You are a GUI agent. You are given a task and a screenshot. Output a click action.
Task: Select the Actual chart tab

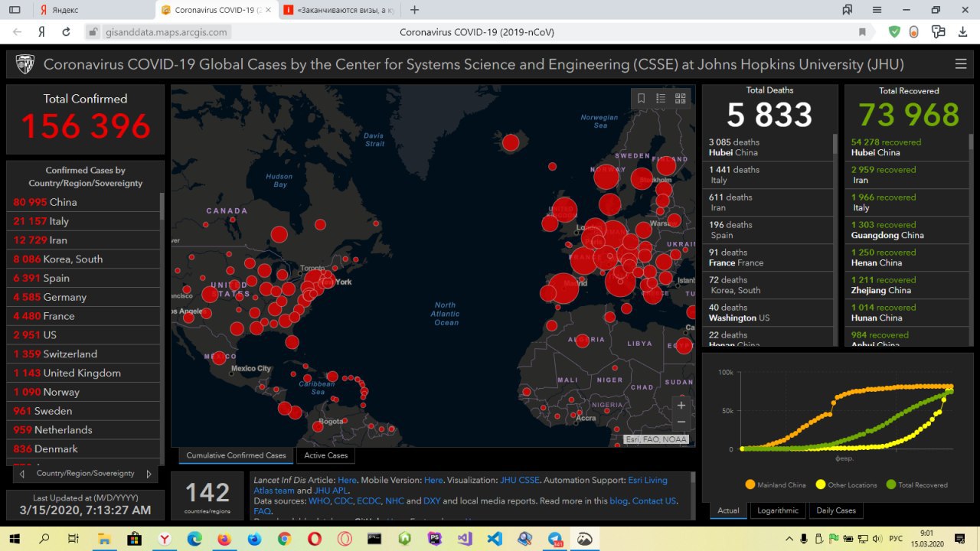coord(728,510)
